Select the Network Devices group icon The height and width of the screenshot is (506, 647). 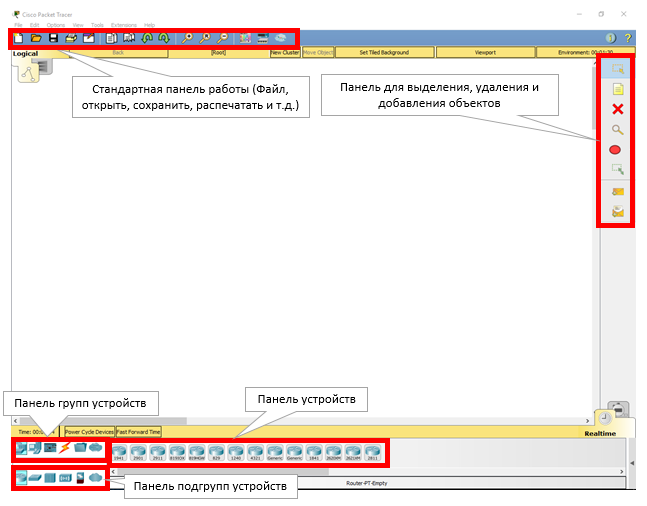coord(21,448)
